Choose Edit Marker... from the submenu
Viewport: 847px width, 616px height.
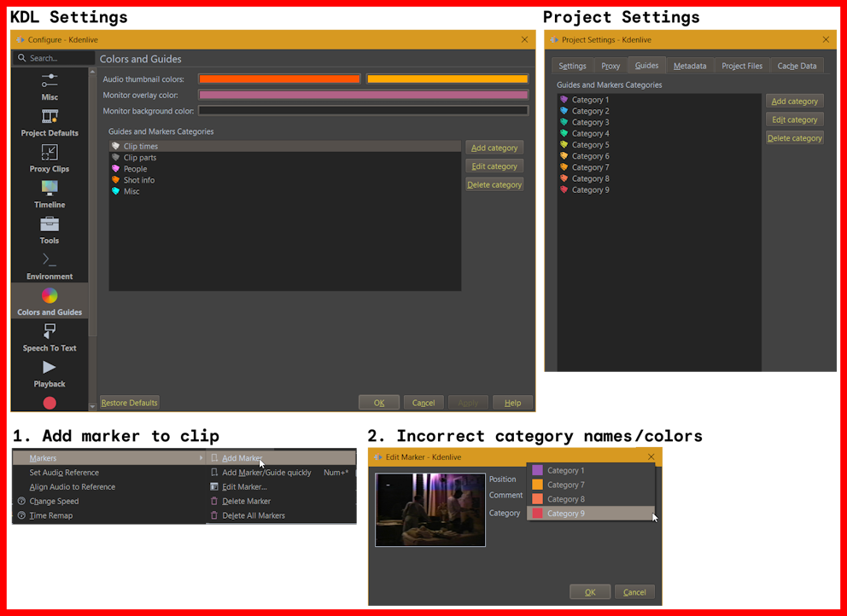coord(281,487)
